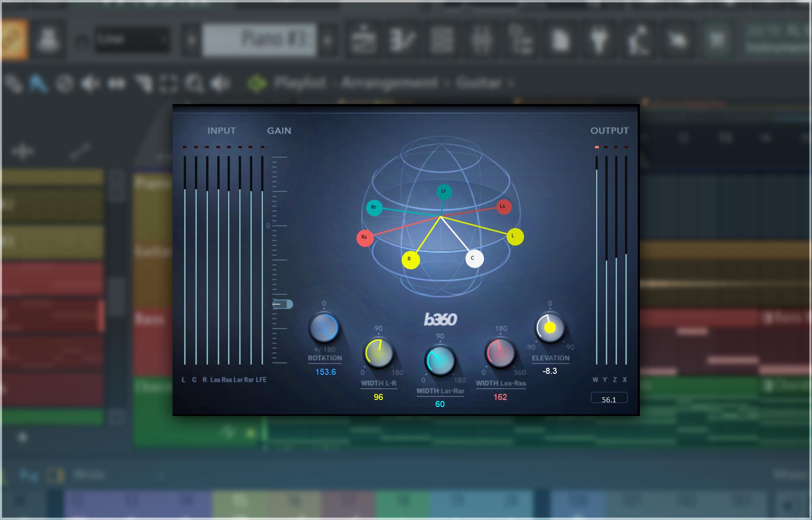Choose the Mute tool in the playlist toolbar
This screenshot has height=520, width=812.
(90, 83)
